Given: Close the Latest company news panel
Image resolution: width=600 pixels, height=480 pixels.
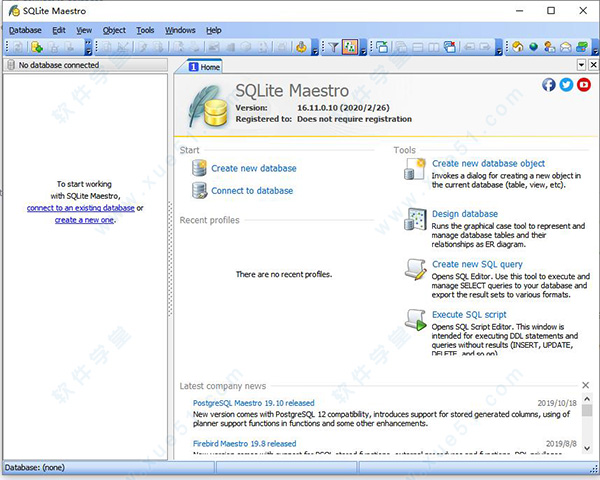Looking at the screenshot, I should click(585, 385).
